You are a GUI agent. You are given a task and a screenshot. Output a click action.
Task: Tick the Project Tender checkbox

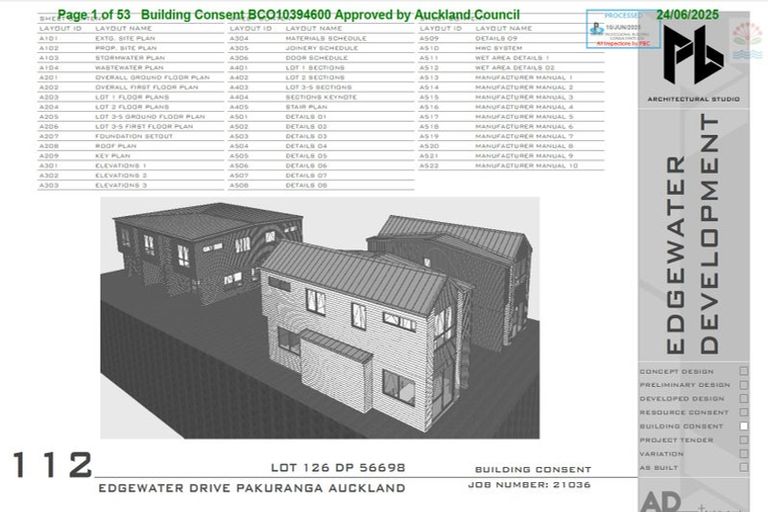click(744, 439)
